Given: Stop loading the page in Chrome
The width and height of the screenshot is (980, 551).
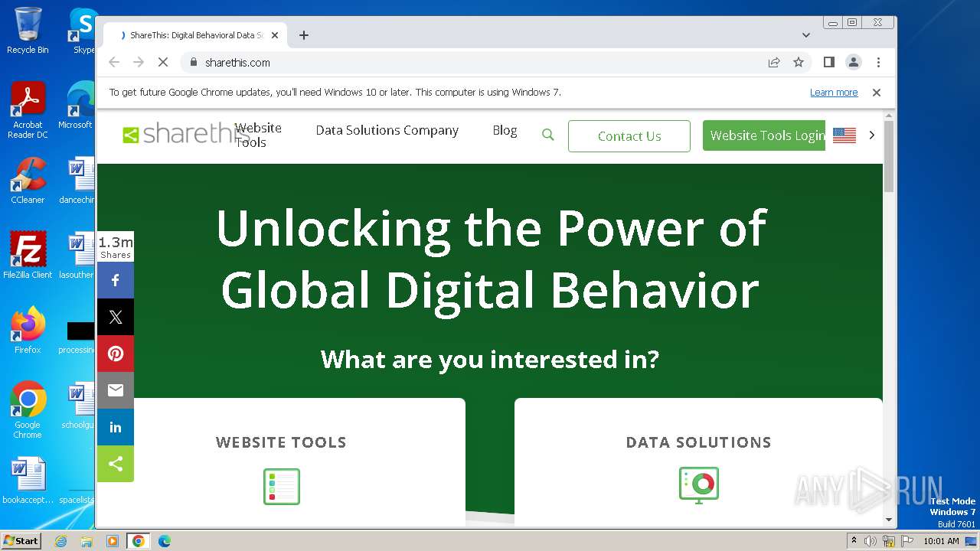Looking at the screenshot, I should click(163, 63).
